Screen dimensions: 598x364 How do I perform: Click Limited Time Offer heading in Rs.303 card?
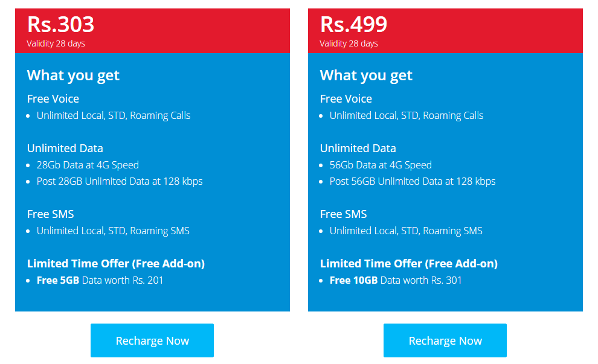[x=116, y=264]
